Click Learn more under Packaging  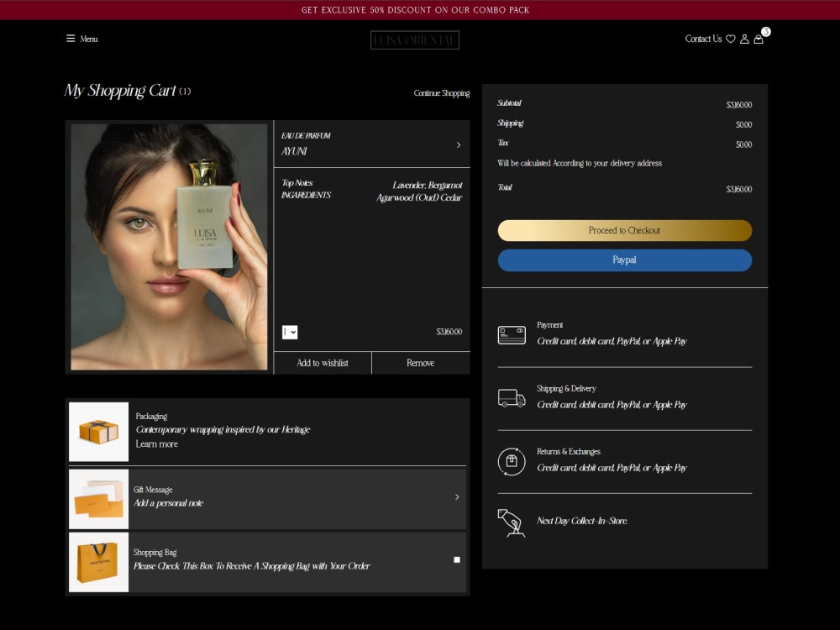point(156,444)
